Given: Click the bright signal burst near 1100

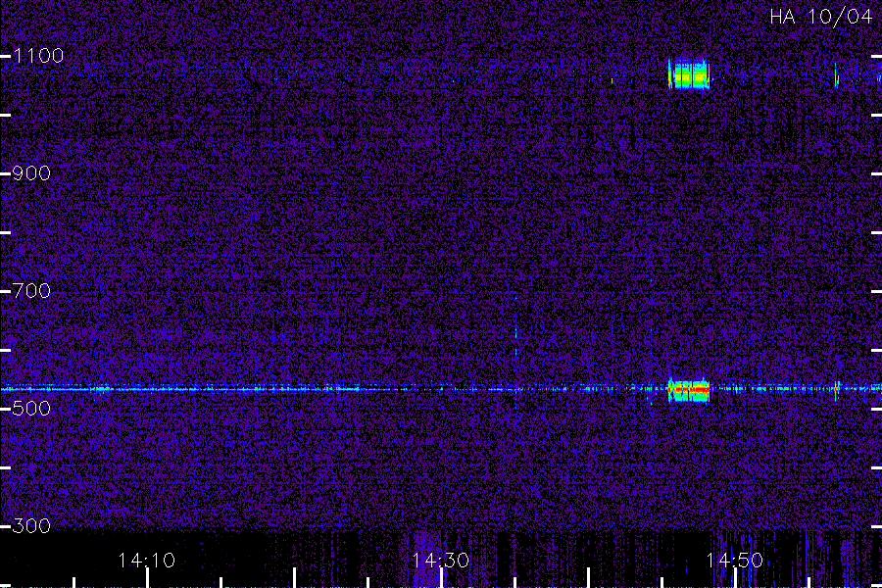Looking at the screenshot, I should tap(689, 73).
